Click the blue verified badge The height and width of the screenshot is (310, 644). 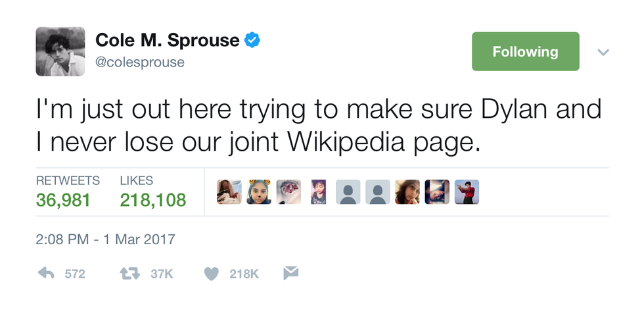[x=252, y=40]
